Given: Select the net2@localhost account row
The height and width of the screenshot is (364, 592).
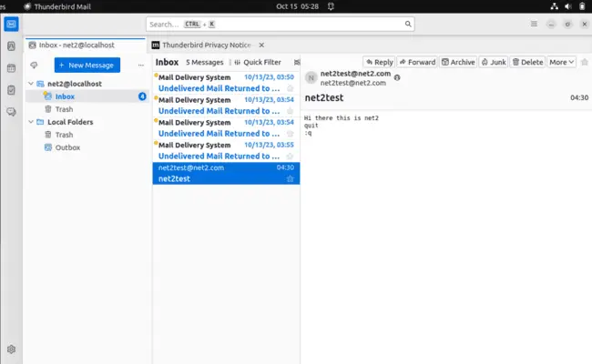Looking at the screenshot, I should coord(87,84).
